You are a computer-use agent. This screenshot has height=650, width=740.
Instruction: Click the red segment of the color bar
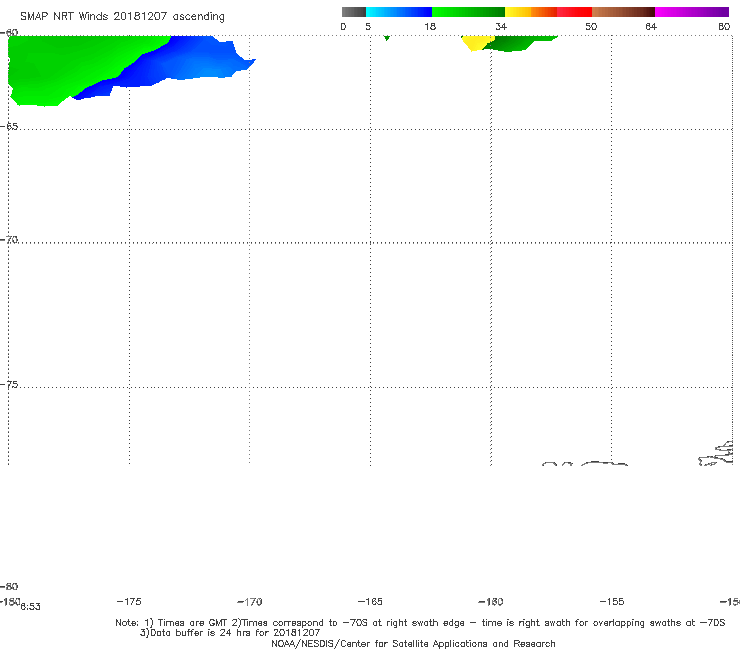click(574, 12)
